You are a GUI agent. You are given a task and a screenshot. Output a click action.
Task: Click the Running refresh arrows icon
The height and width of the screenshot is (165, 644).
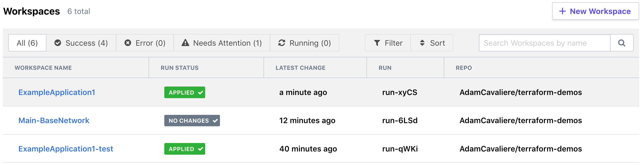282,43
